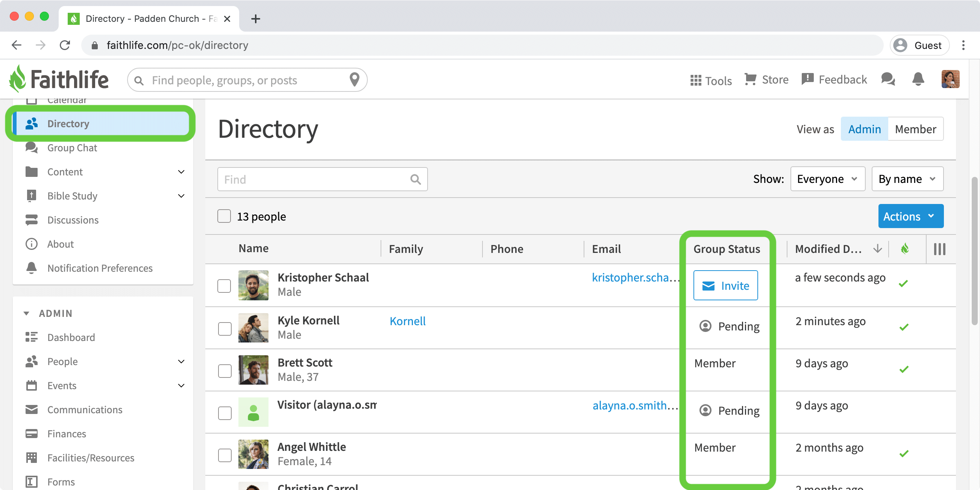Open the About page
980x490 pixels.
click(60, 244)
